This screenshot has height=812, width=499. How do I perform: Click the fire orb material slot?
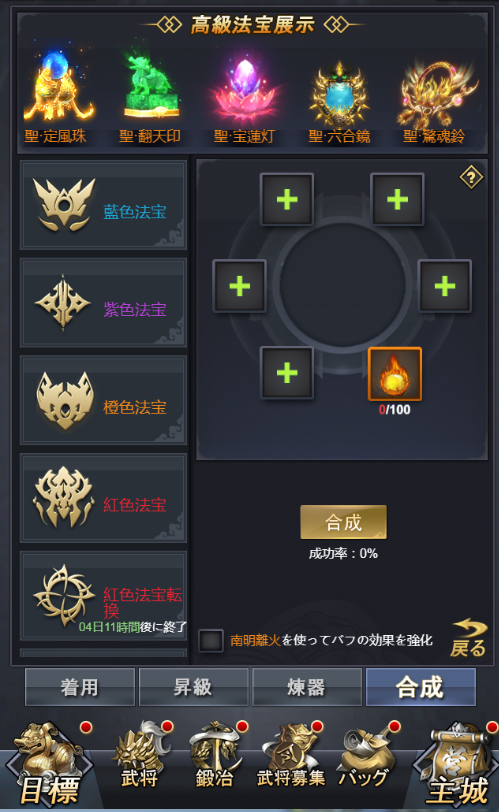394,374
